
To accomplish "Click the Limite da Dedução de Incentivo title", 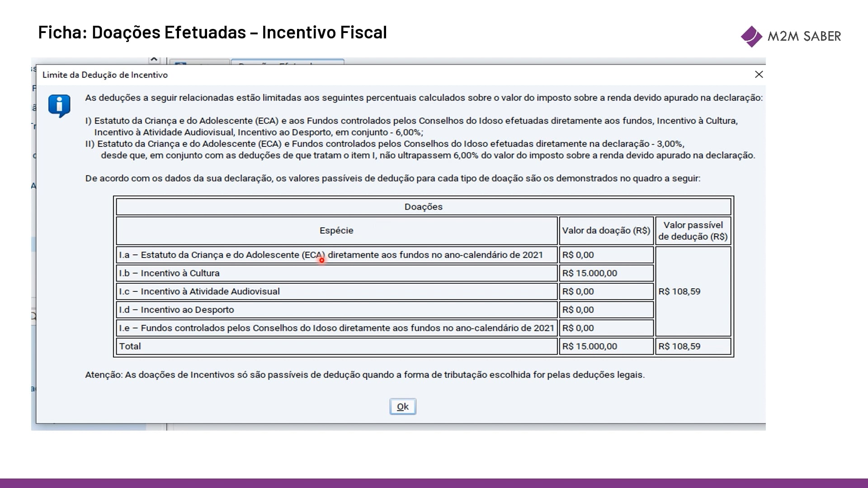I will tap(105, 75).
